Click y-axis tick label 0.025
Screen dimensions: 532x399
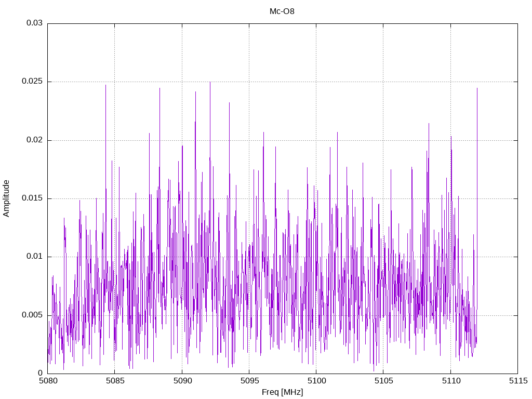tap(32, 82)
